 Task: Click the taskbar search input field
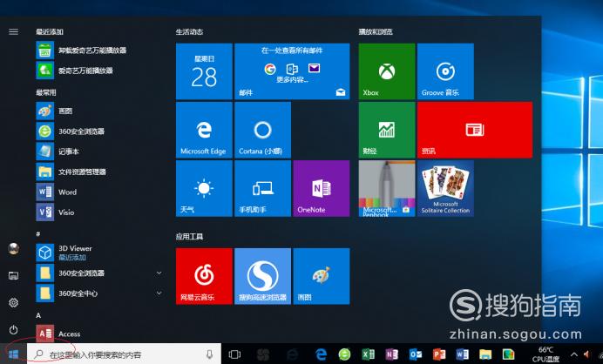click(124, 354)
